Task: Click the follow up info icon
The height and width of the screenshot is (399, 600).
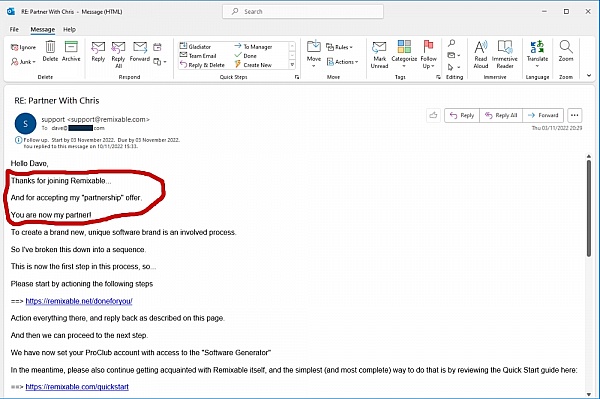Action: (18, 140)
